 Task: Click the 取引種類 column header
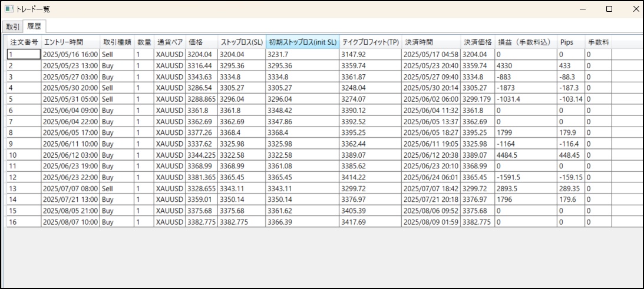pos(117,42)
